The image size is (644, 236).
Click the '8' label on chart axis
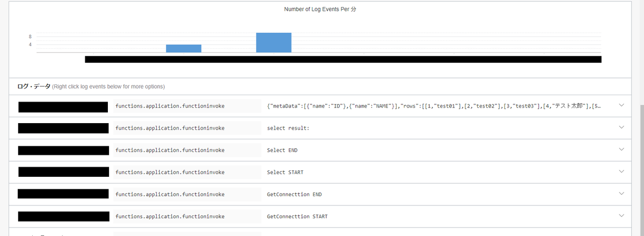[31, 37]
